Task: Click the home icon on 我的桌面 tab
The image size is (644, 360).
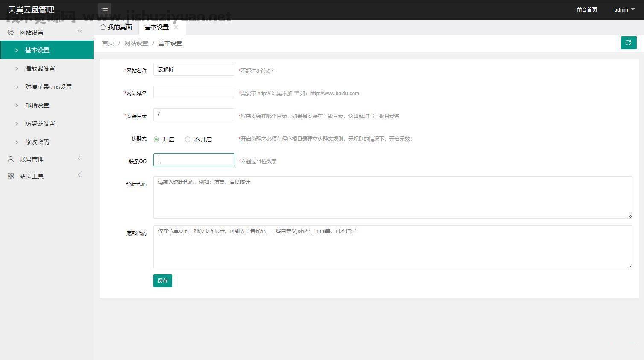Action: (x=102, y=27)
